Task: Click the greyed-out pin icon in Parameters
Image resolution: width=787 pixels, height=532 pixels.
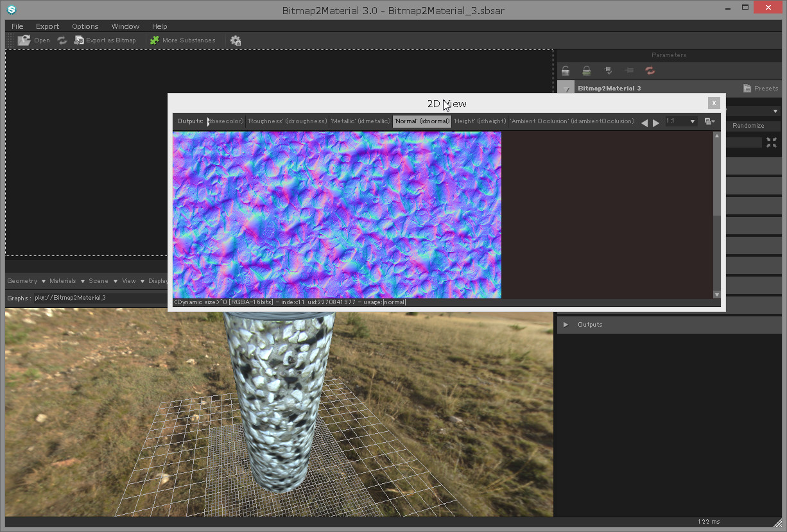Action: (x=629, y=71)
